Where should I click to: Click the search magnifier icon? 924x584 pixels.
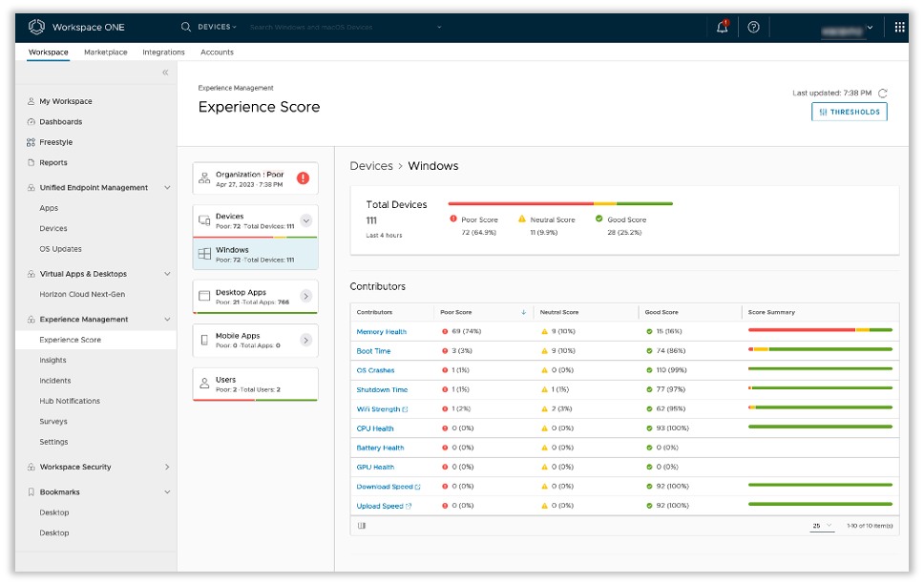[x=186, y=27]
